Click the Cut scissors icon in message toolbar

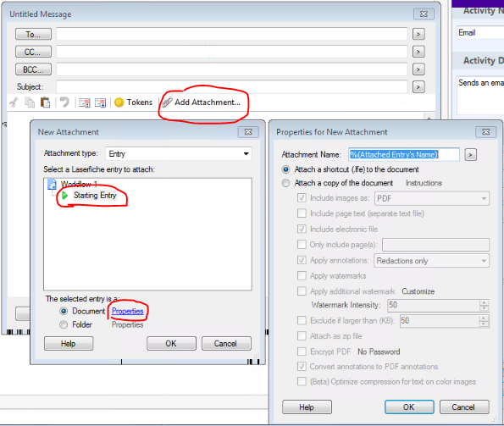[14, 102]
